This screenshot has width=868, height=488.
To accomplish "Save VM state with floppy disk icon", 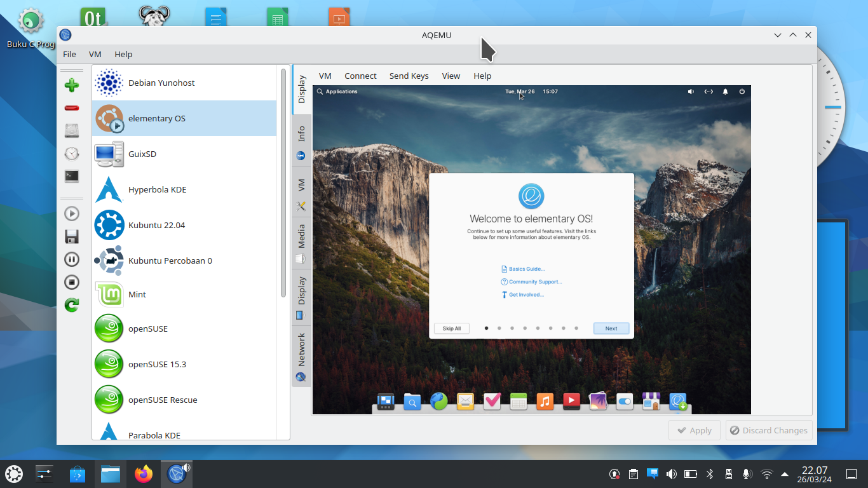I will [x=72, y=236].
